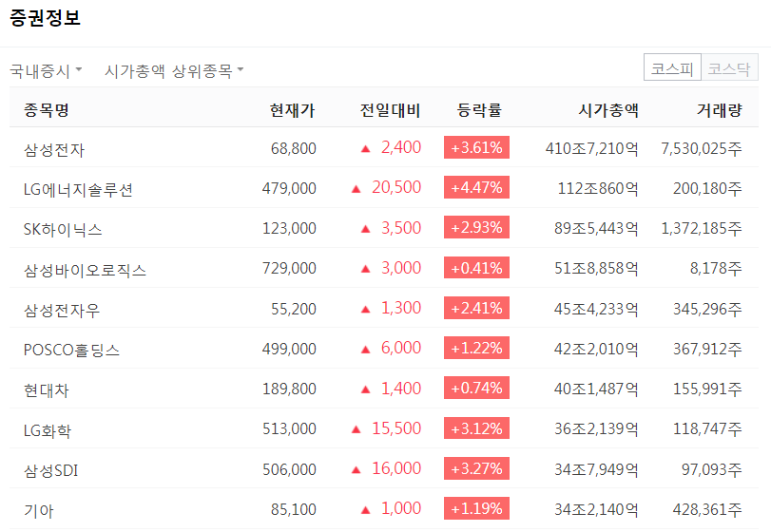Click the 200,180주 trading volume
The width and height of the screenshot is (771, 532).
pyautogui.click(x=707, y=188)
